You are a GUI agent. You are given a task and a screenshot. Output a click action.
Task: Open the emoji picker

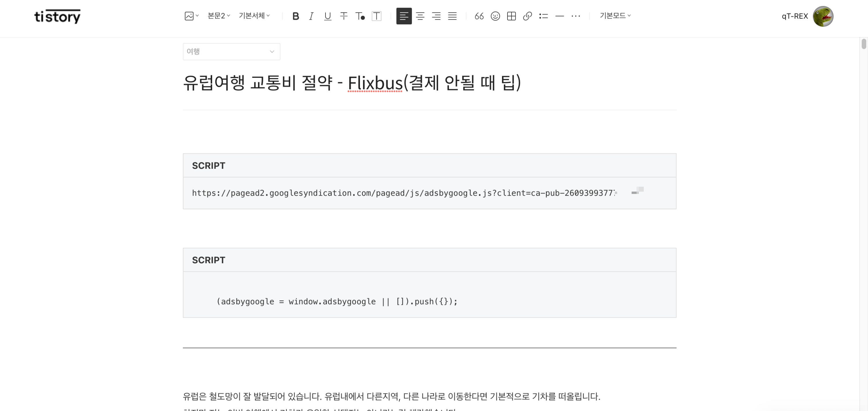tap(495, 16)
